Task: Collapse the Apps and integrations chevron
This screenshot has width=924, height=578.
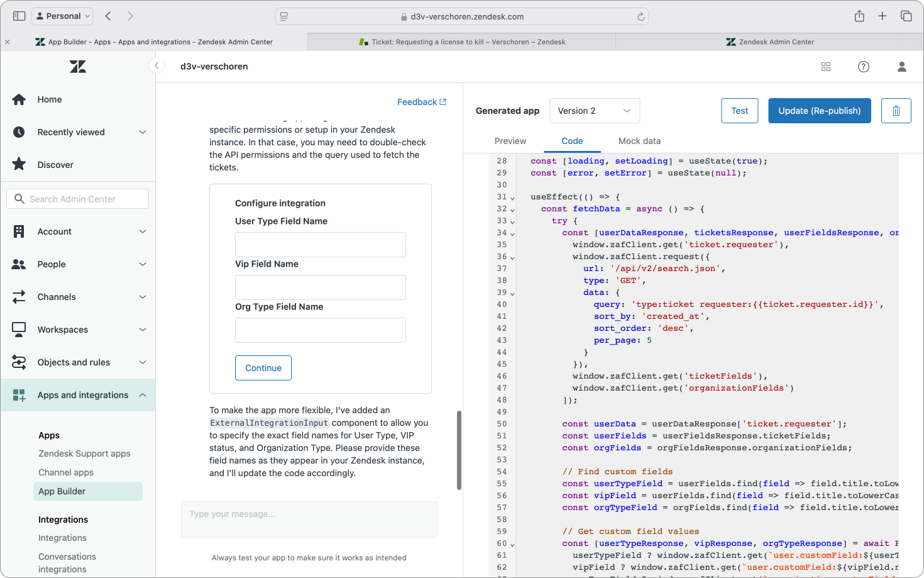Action: click(x=143, y=395)
